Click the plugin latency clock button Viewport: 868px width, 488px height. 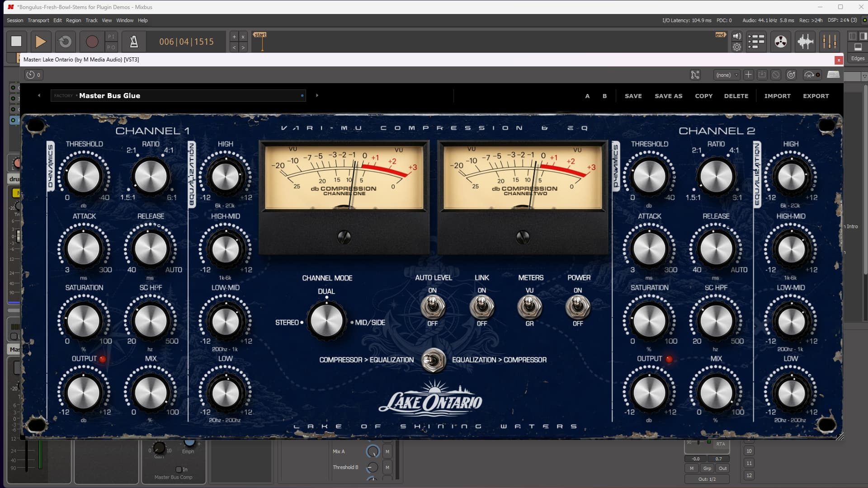34,75
